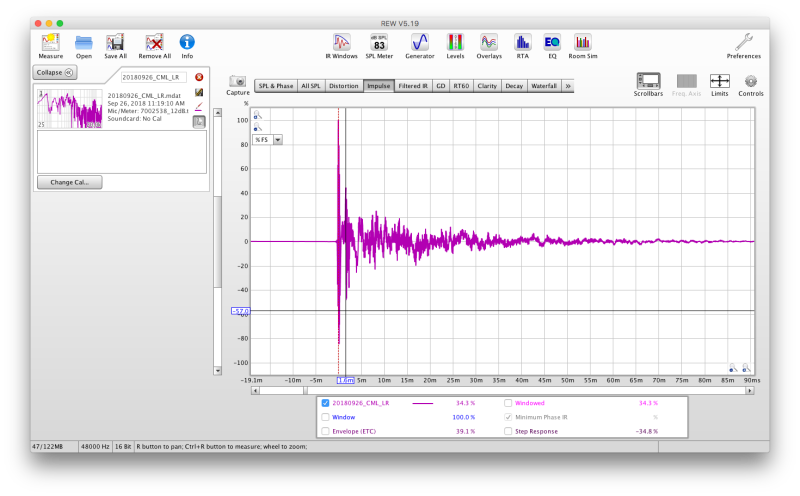This screenshot has width=800, height=496.
Task: Switch to Filtered IR tab
Action: click(x=413, y=86)
